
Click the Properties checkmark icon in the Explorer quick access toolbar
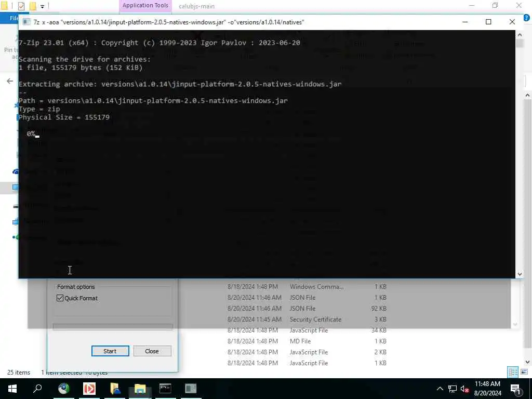pos(21,6)
